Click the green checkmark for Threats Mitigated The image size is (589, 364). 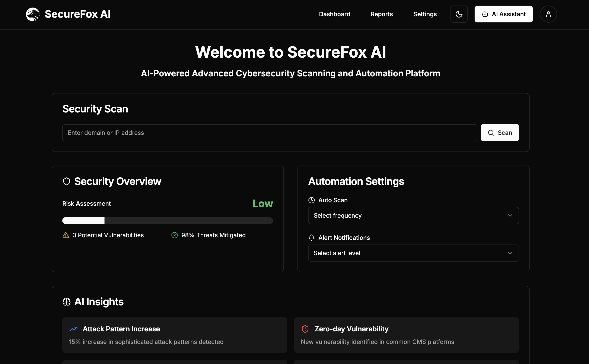(x=174, y=235)
